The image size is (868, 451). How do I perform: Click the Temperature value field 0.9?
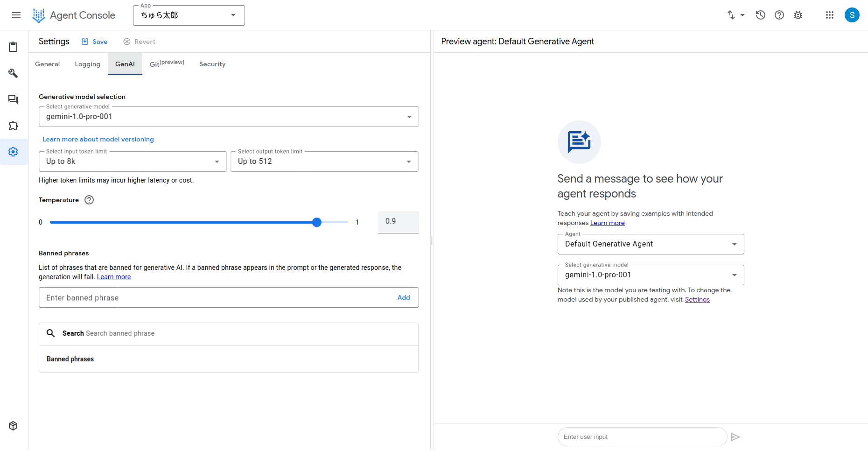tap(398, 222)
